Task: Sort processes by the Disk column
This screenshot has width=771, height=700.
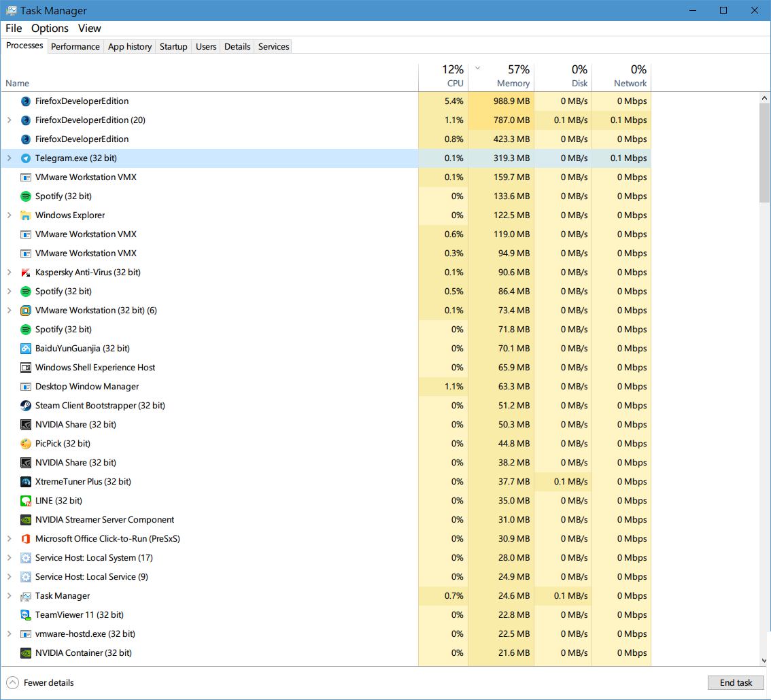Action: click(x=563, y=77)
